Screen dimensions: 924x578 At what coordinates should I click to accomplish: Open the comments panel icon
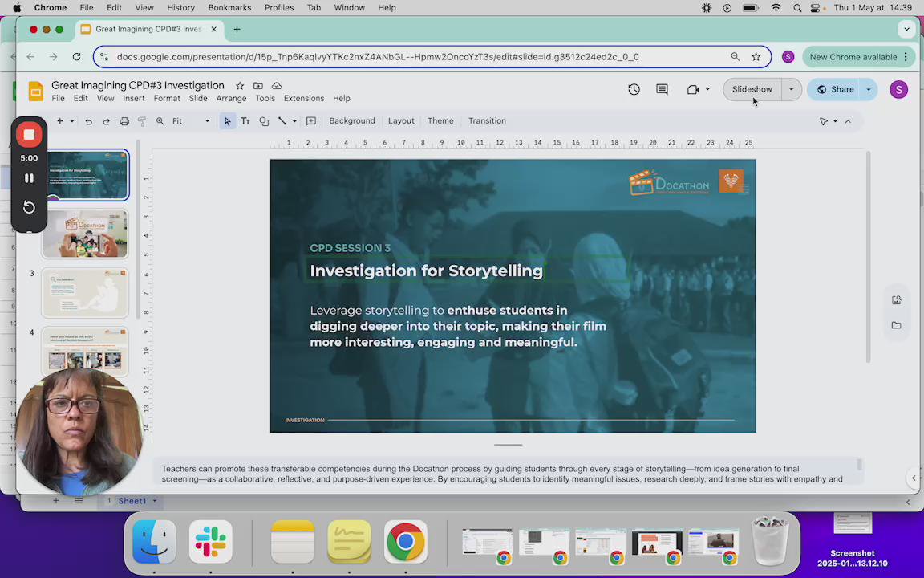tap(662, 89)
